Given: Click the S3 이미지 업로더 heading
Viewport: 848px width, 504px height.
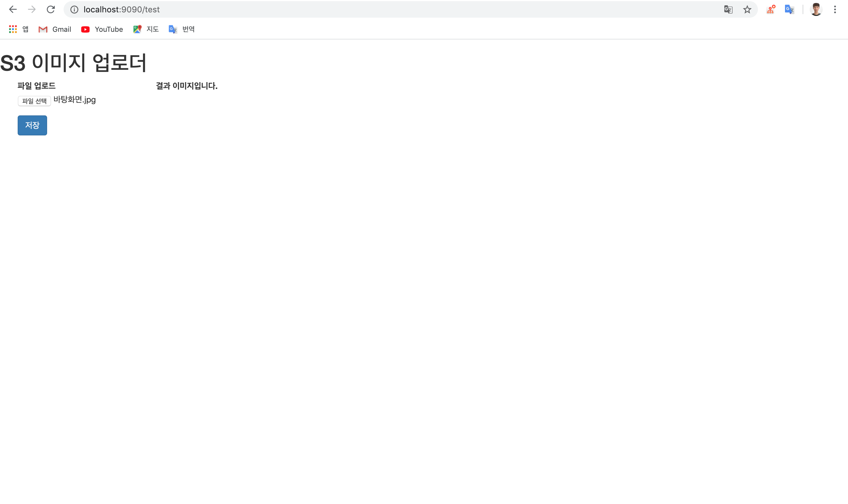Looking at the screenshot, I should pyautogui.click(x=73, y=63).
